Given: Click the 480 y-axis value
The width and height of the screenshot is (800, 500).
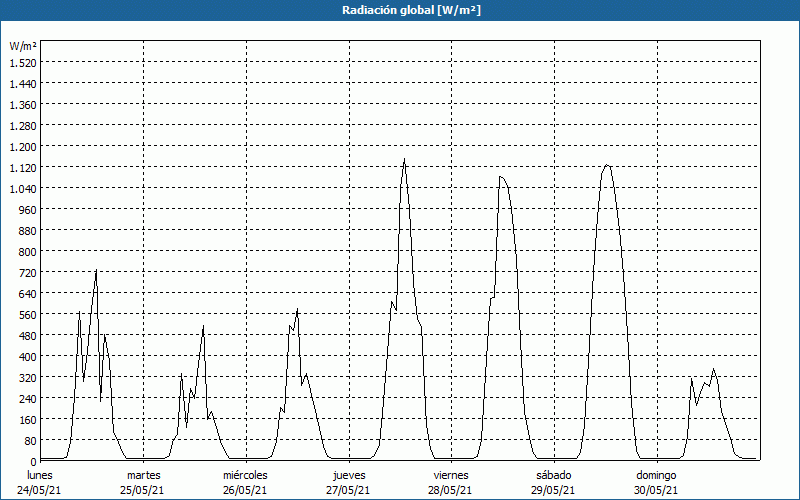Looking at the screenshot, I should click(x=28, y=335).
